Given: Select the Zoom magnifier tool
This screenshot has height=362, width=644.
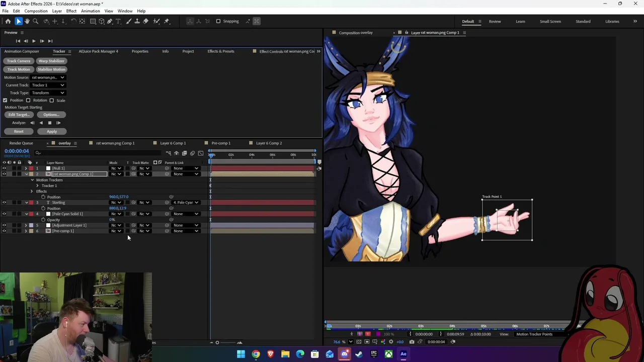Looking at the screenshot, I should coord(36,21).
